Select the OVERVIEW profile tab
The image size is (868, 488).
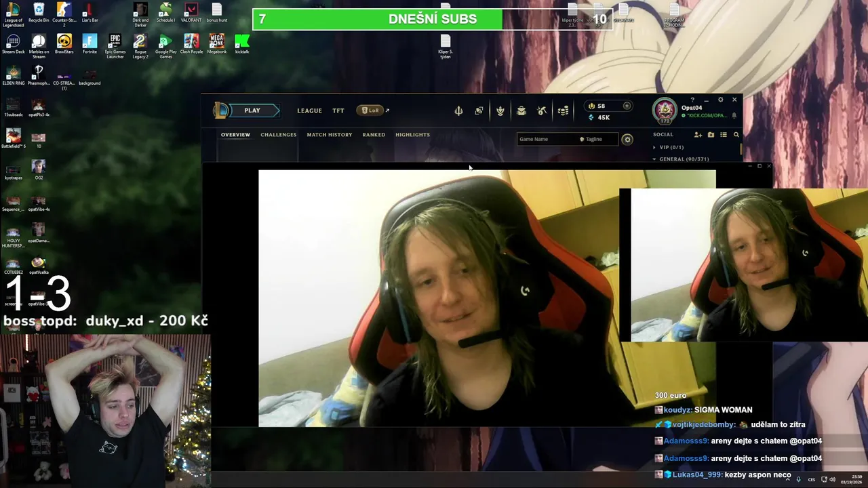235,135
